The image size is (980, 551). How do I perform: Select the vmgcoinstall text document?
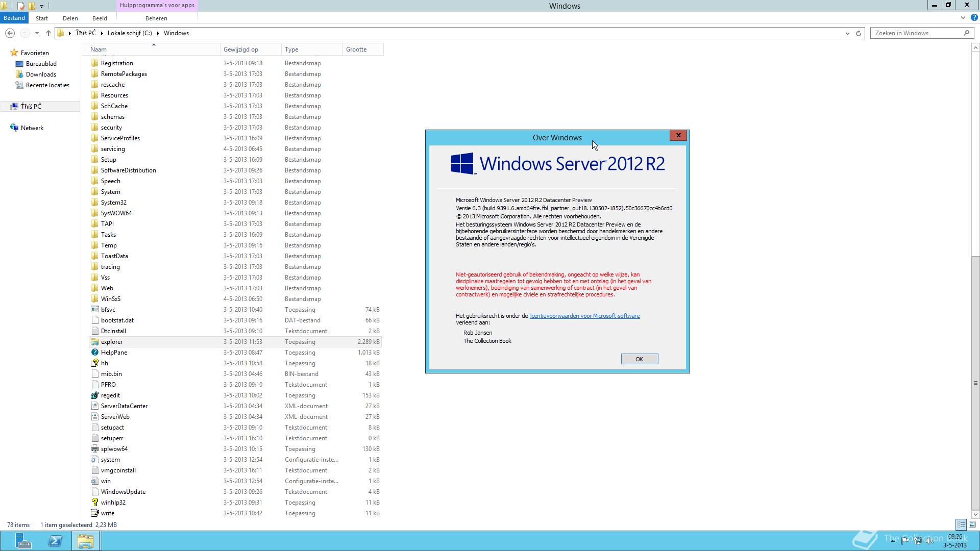pyautogui.click(x=235, y=470)
